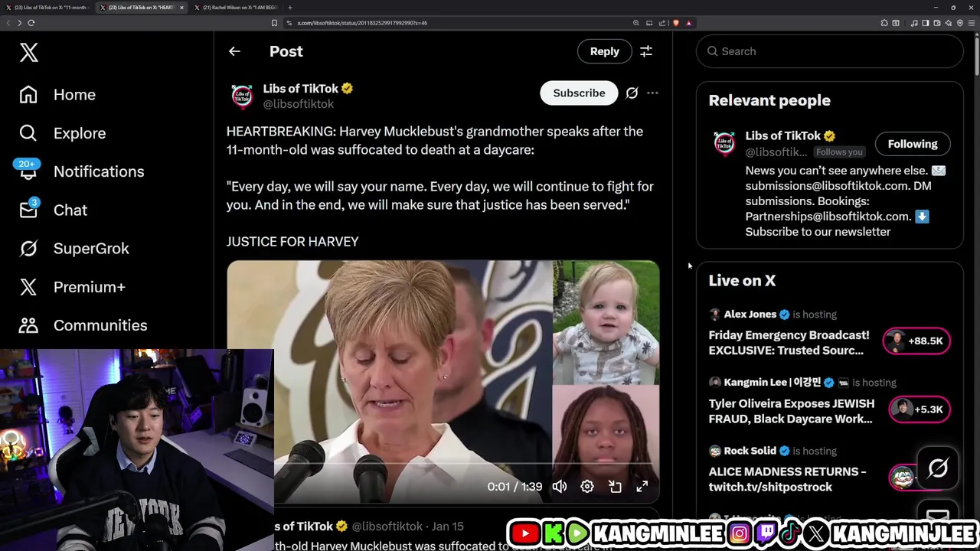Expand the video to fullscreen
The width and height of the screenshot is (980, 551).
point(642,487)
